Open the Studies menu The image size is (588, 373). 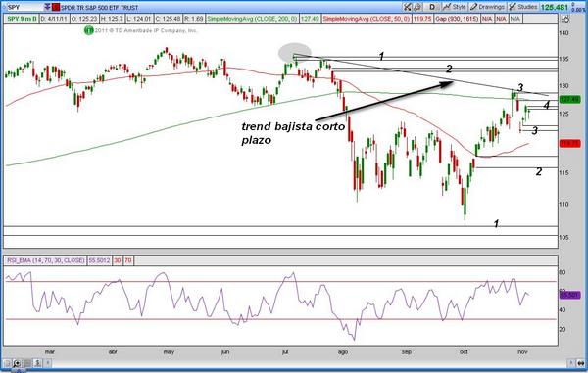point(522,7)
